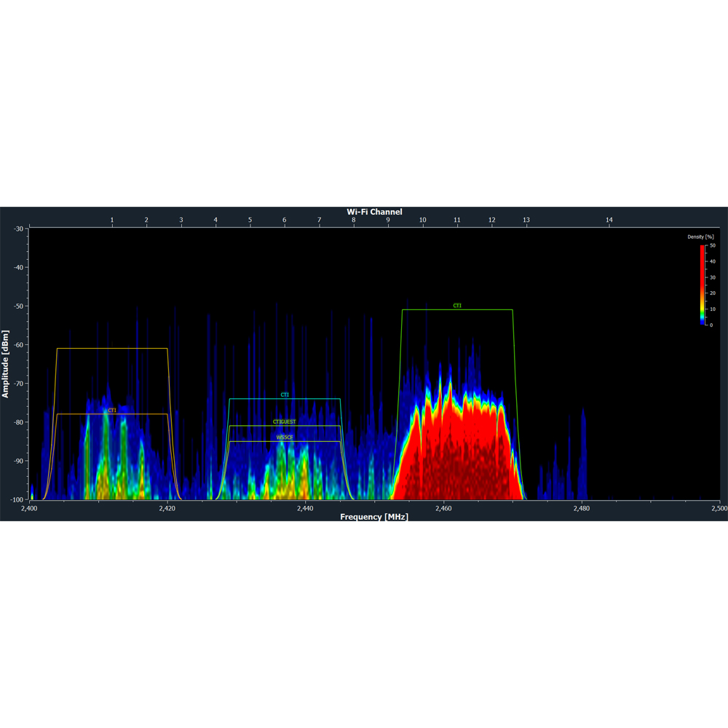Click the -50 amplitude tick label
Viewport: 728px width, 728px height.
18,306
